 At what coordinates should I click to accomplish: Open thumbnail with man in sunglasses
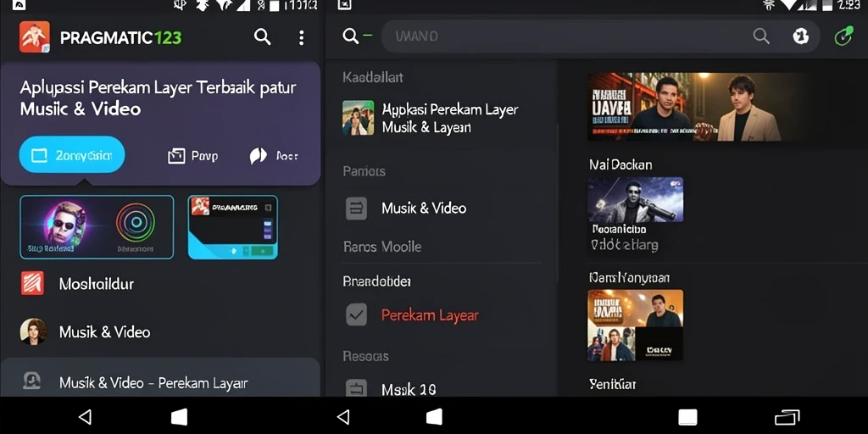pyautogui.click(x=97, y=227)
